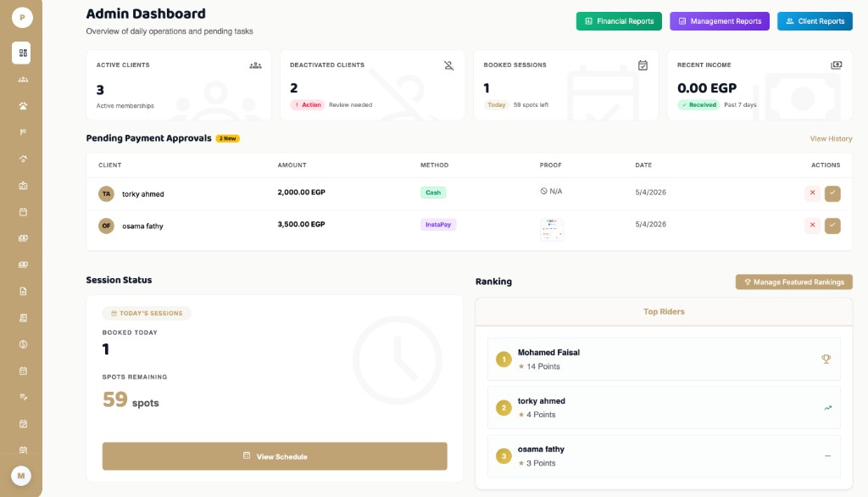Click the OF avatar for osama fathy
The image size is (868, 497).
coord(106,226)
